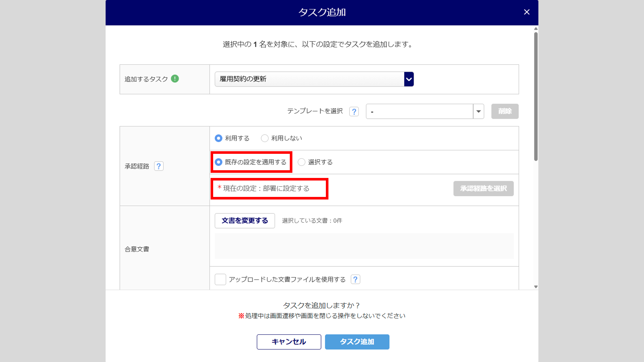This screenshot has height=362, width=644.
Task: Confirm with the タスク追加 button
Action: click(357, 342)
